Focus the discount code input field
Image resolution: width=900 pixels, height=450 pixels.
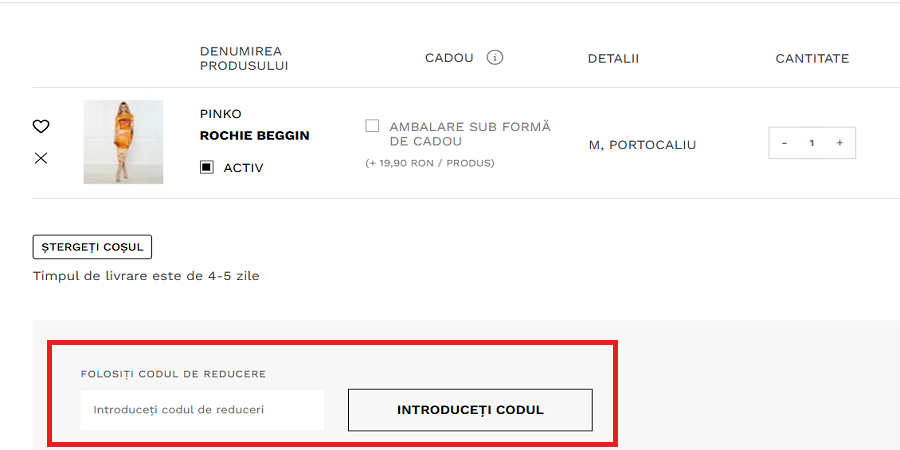(x=202, y=410)
